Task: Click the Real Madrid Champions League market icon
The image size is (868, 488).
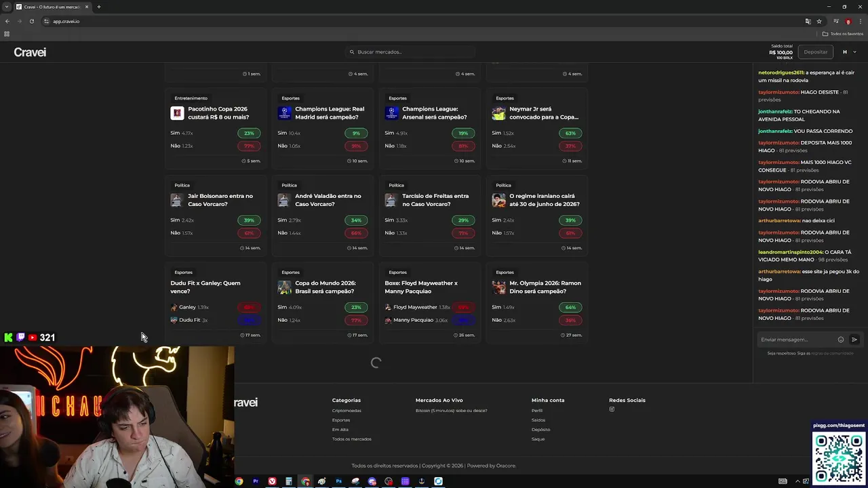Action: (284, 113)
